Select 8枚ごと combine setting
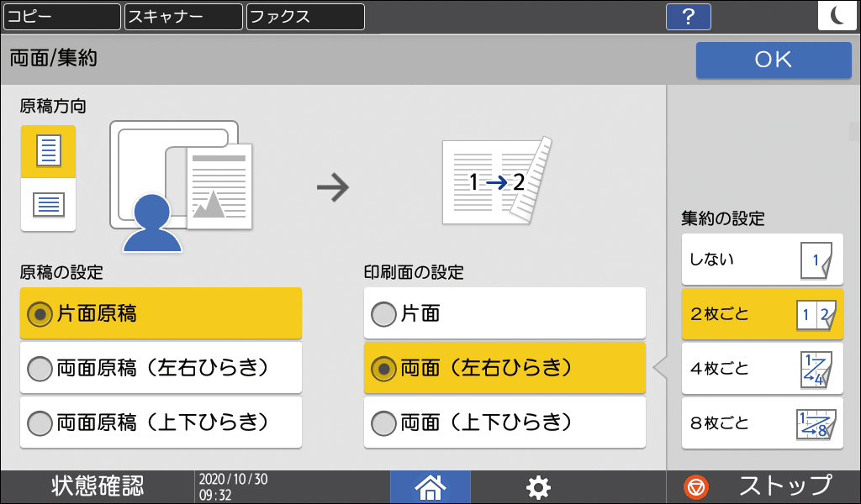 tap(761, 423)
